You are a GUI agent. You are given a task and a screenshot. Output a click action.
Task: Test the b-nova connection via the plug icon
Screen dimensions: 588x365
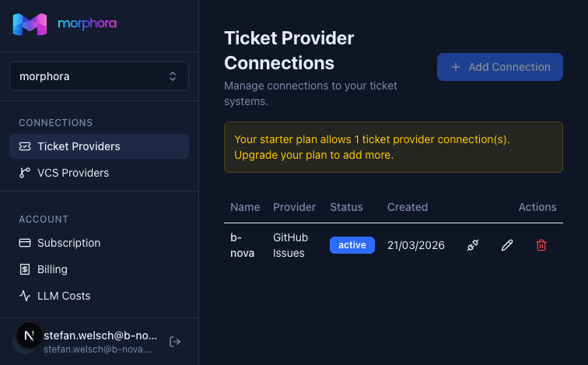[472, 245]
